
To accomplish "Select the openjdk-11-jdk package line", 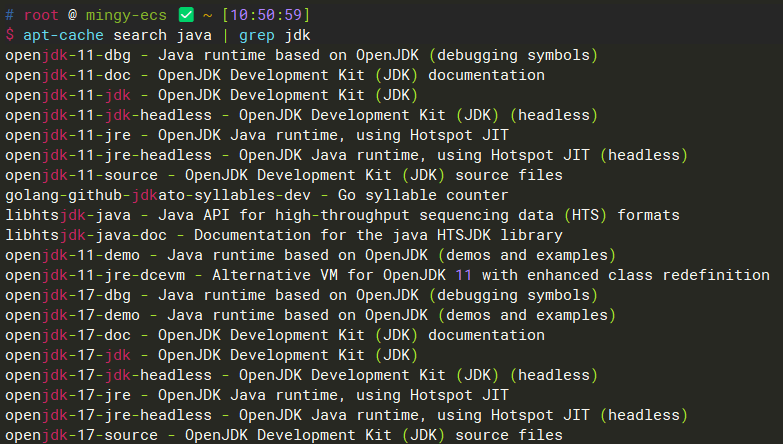I will (x=211, y=95).
